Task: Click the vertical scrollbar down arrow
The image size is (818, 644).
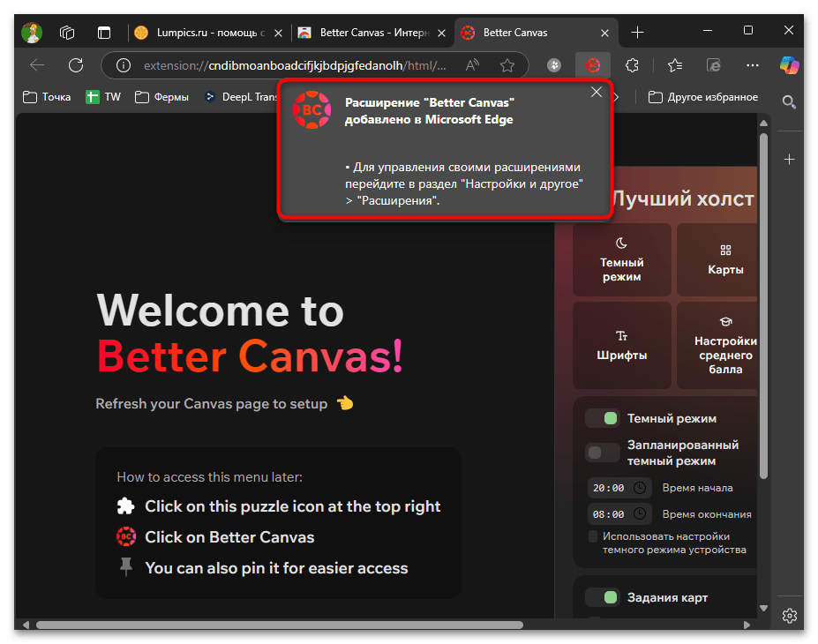Action: coord(763,608)
